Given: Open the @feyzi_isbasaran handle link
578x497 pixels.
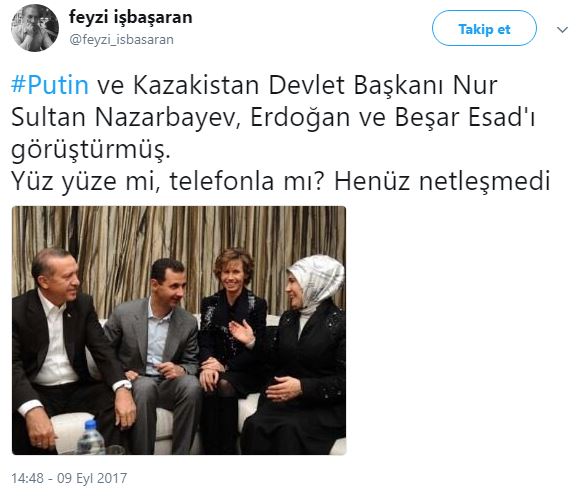Looking at the screenshot, I should (121, 39).
